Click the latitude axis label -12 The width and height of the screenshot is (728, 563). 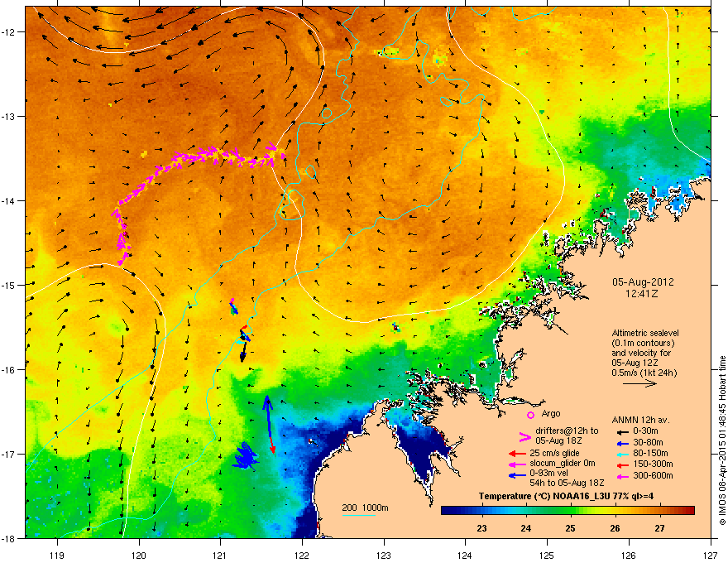[9, 32]
